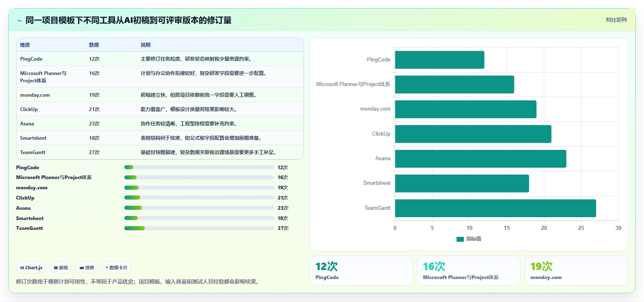Click the Smartsheet progress bar showing 18次
Viewport: 644px width, 302px height.
199,218
